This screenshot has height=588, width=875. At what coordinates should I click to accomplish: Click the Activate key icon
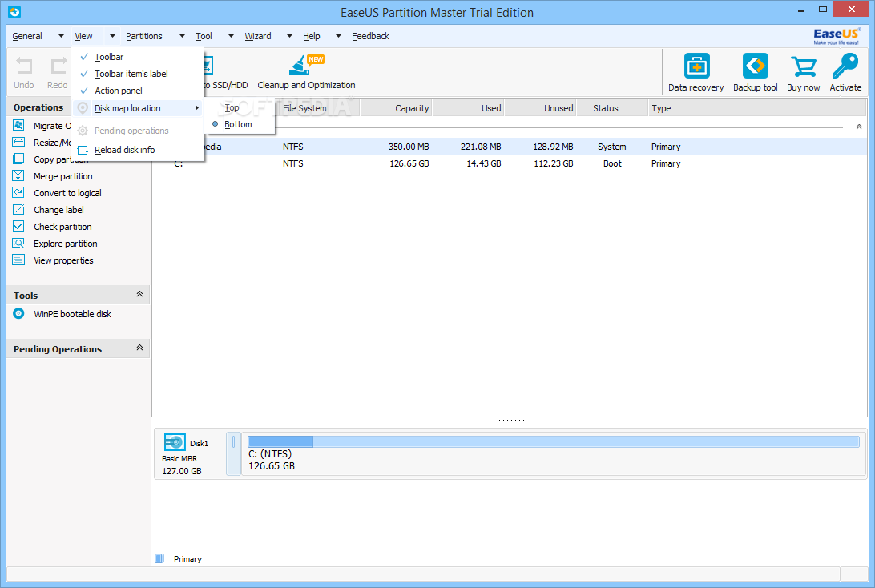tap(845, 66)
